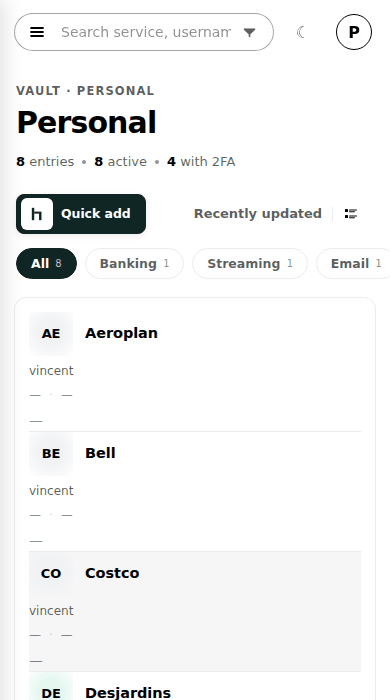Viewport: 390px width, 700px height.
Task: Open the Aeroplan entry
Action: pyautogui.click(x=195, y=371)
